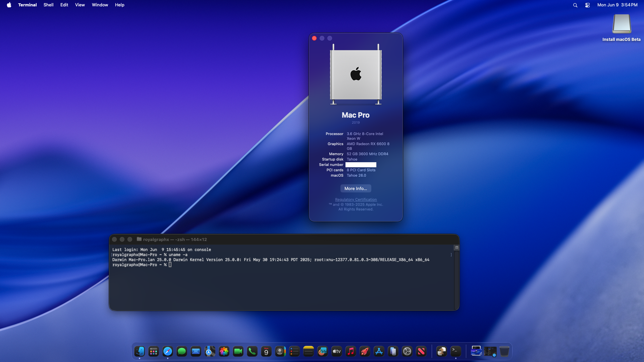The image size is (644, 362).
Task: Open Messages in the Dock
Action: pos(182,351)
